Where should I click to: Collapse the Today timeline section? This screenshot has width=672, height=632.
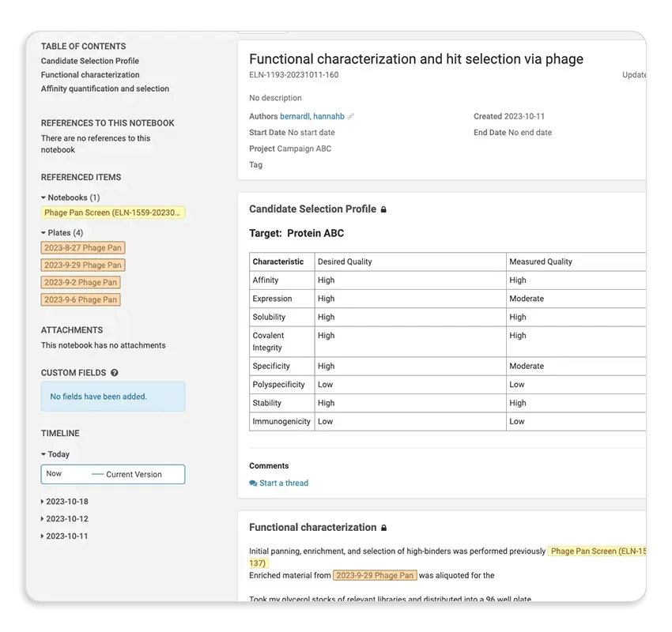(43, 454)
